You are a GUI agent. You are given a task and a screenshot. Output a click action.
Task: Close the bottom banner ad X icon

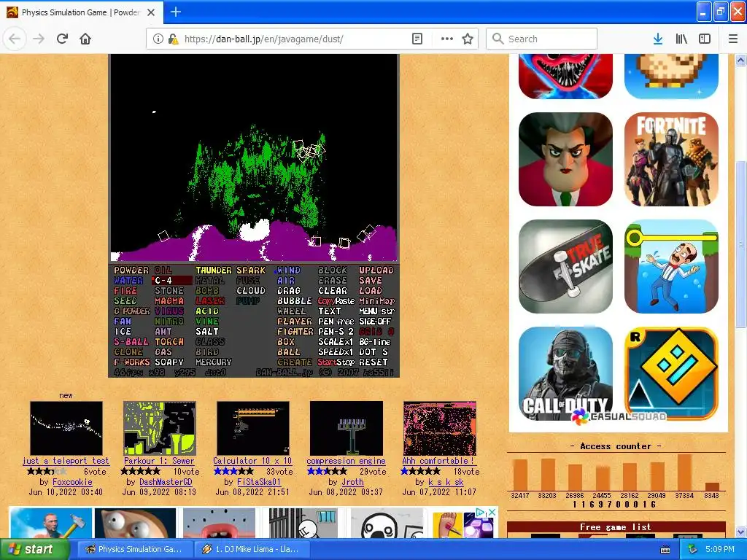(x=492, y=512)
